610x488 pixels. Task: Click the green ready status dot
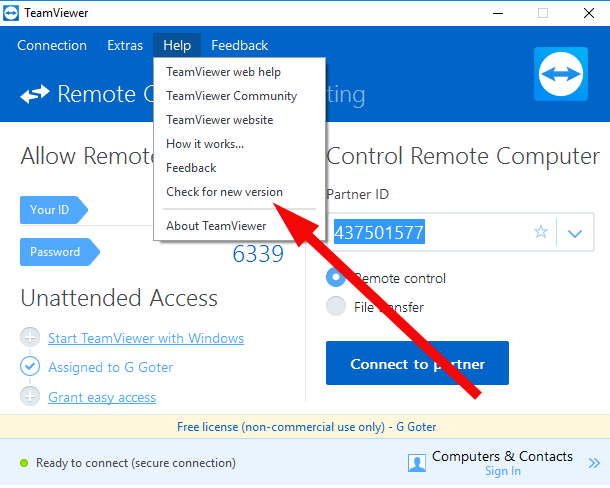(x=24, y=463)
